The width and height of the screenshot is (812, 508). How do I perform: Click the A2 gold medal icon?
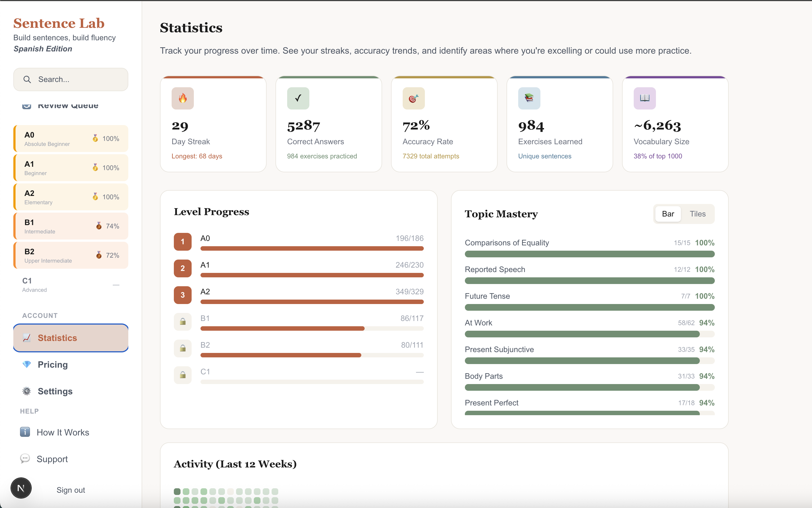tap(95, 197)
